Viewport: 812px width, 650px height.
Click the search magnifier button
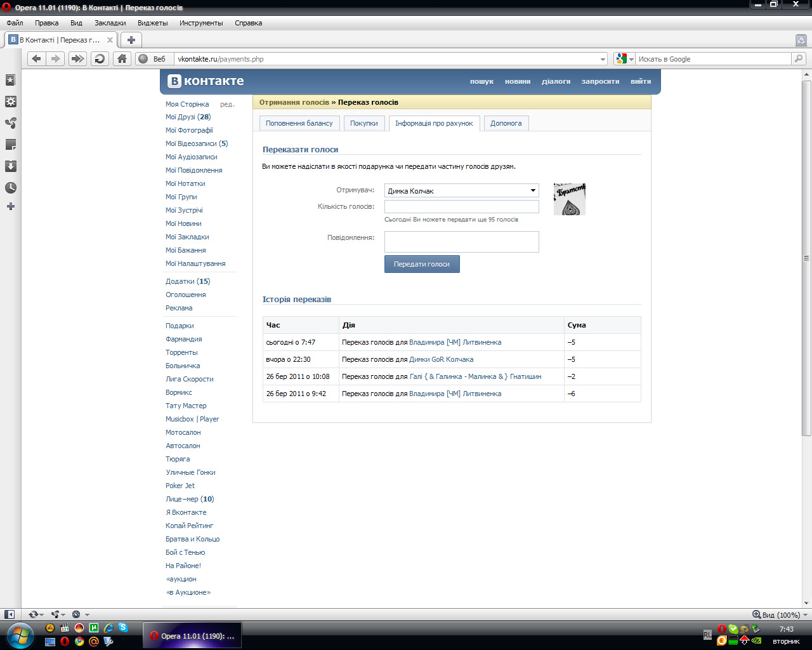point(798,59)
